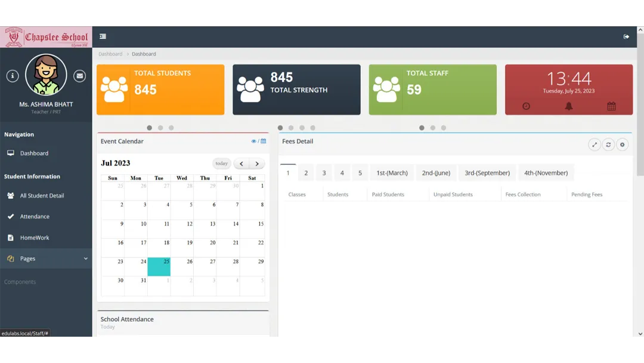Go to next month in calendar
This screenshot has height=363, width=644.
[257, 164]
